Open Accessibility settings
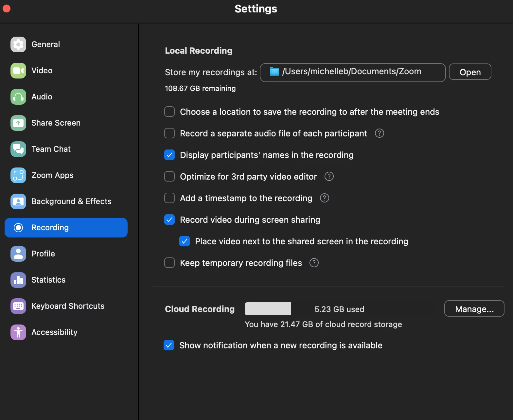Image resolution: width=513 pixels, height=420 pixels. pyautogui.click(x=66, y=332)
